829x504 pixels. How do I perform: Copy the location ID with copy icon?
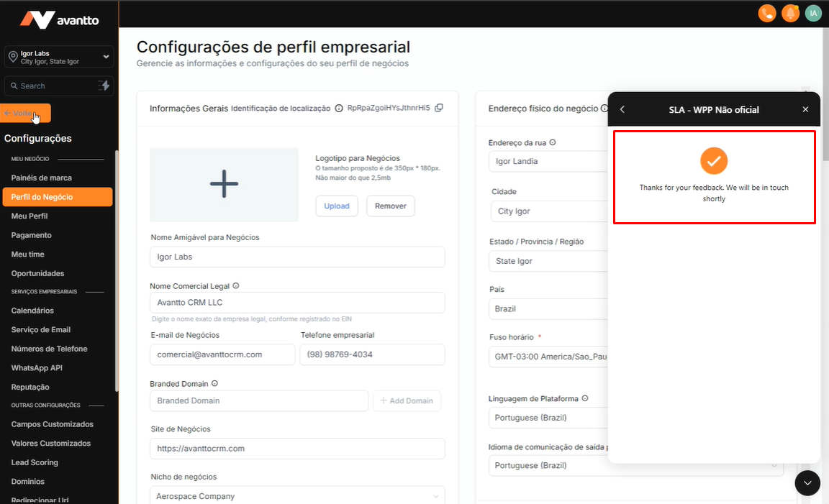[439, 108]
